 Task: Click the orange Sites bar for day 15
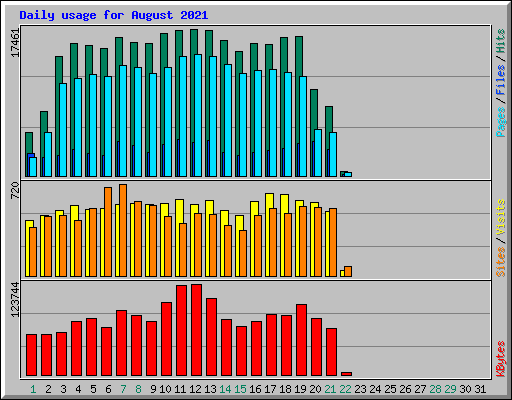[243, 253]
